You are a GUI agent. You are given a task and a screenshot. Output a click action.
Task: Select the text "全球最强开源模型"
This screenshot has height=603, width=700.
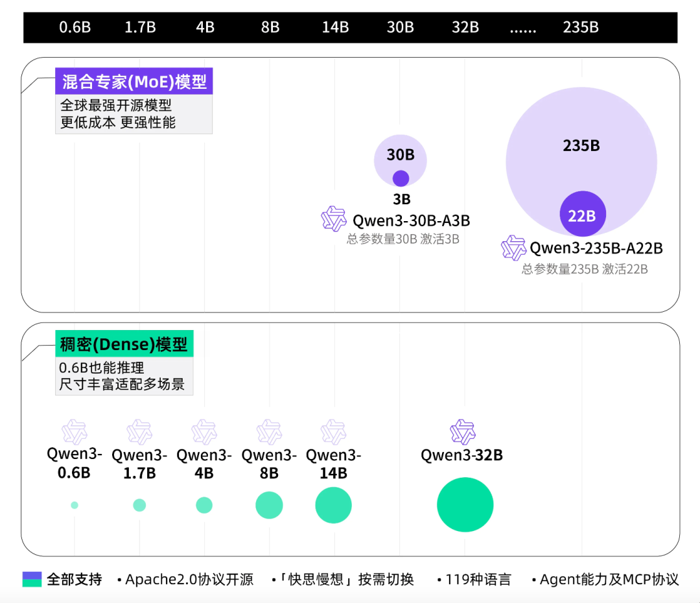coord(116,106)
